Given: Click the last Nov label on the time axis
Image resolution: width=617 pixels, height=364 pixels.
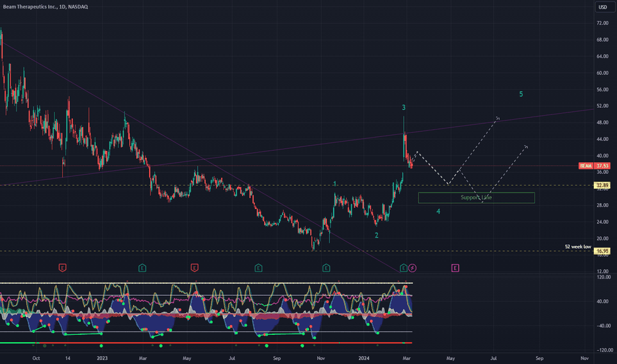Looking at the screenshot, I should [x=585, y=358].
